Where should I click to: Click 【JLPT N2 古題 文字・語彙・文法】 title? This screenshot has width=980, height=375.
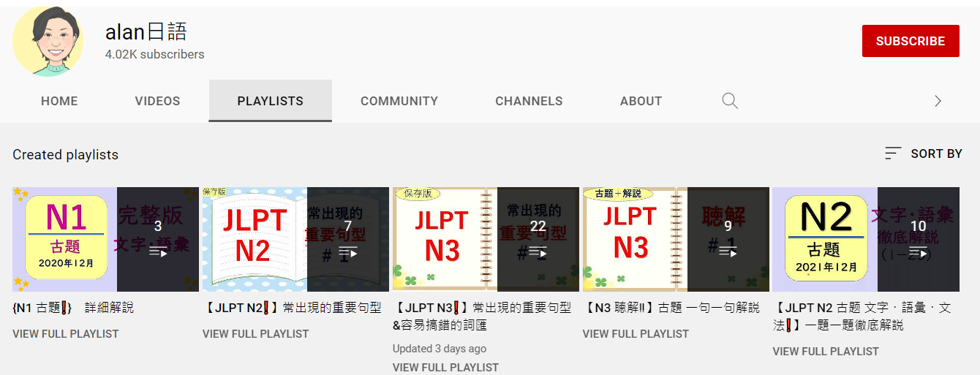(x=862, y=317)
